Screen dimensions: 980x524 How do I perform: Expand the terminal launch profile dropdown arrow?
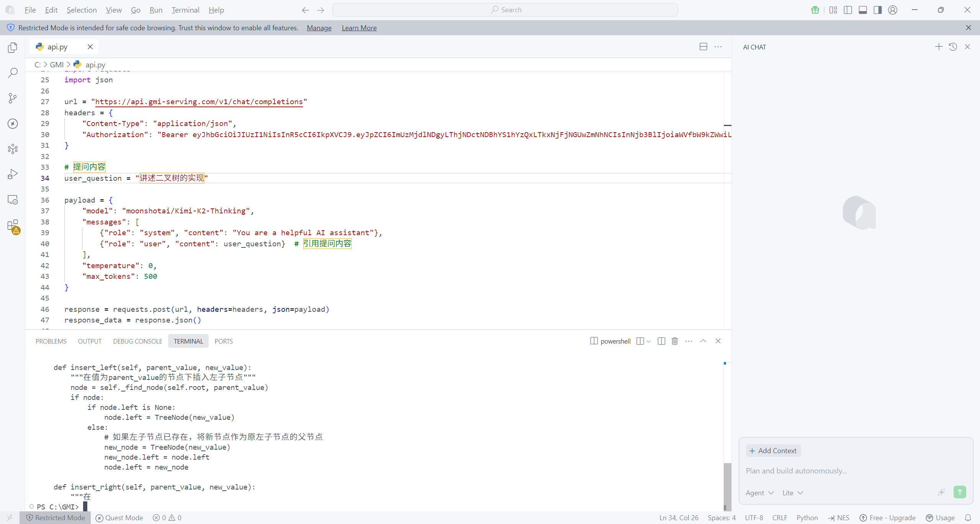click(648, 341)
